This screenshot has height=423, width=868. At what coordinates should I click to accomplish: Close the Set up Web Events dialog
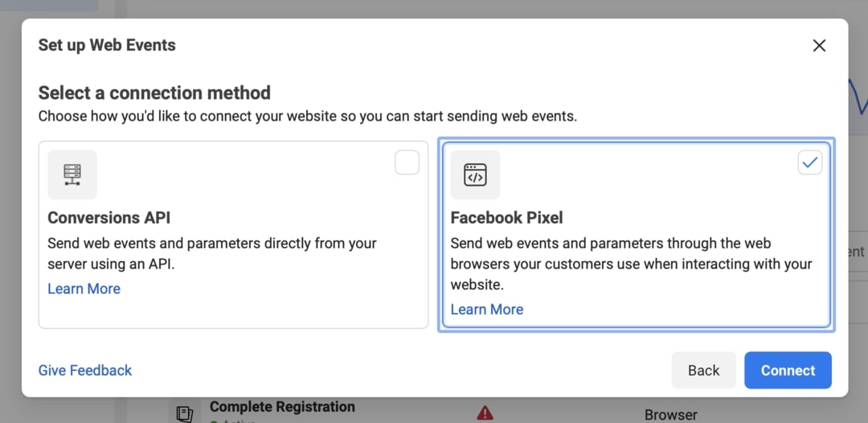tap(819, 46)
